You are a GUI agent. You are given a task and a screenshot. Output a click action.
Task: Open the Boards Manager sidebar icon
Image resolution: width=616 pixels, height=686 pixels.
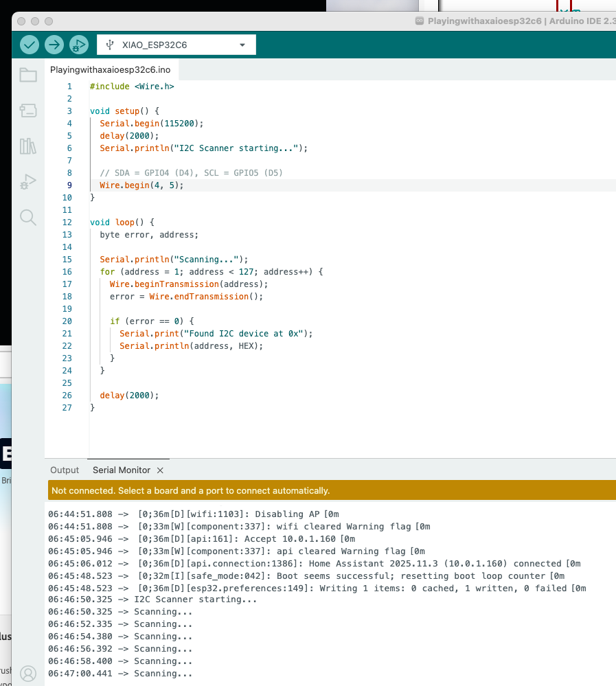click(x=28, y=111)
